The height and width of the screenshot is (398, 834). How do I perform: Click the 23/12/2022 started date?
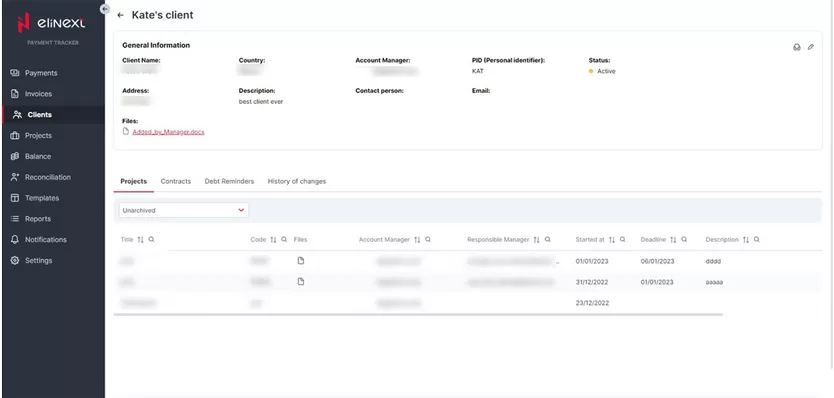coord(592,303)
